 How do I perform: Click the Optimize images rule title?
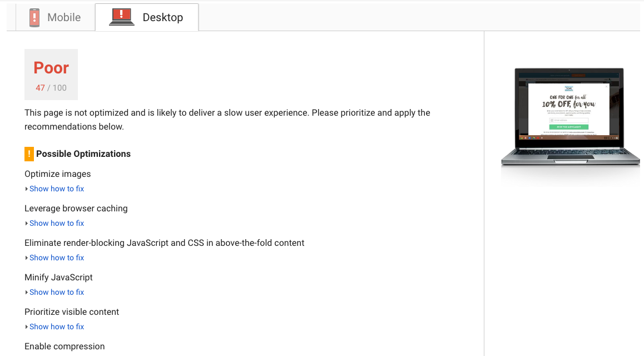click(57, 174)
